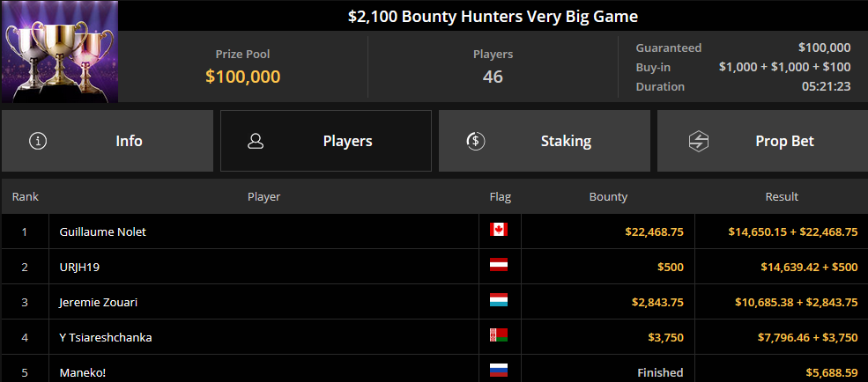
Task: Open the Prop Bet tab
Action: coord(762,141)
